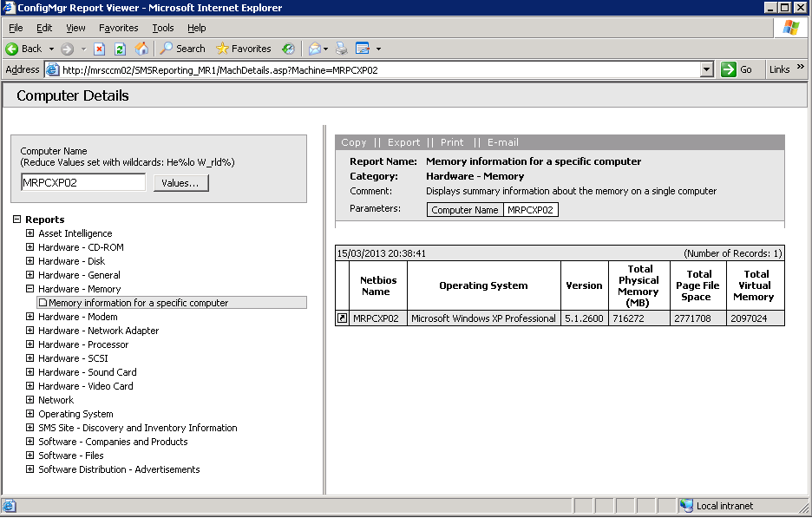
Task: Expand the Asset Intelligence report category
Action: click(x=30, y=233)
